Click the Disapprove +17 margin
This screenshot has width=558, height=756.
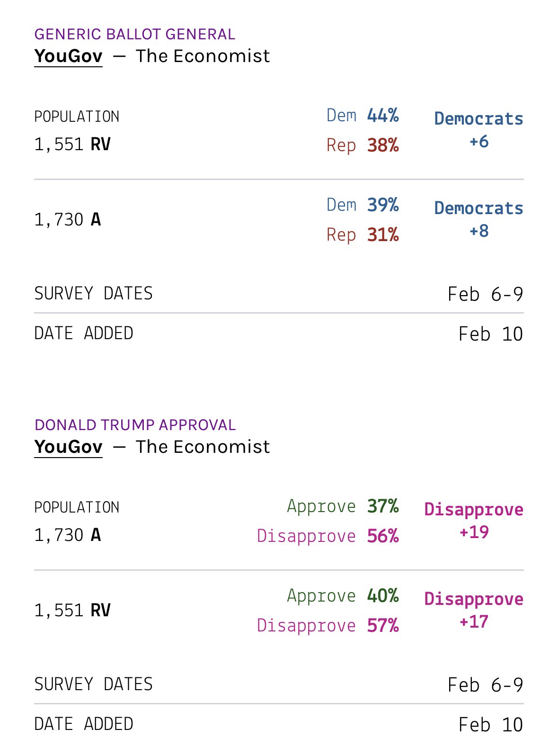474,610
